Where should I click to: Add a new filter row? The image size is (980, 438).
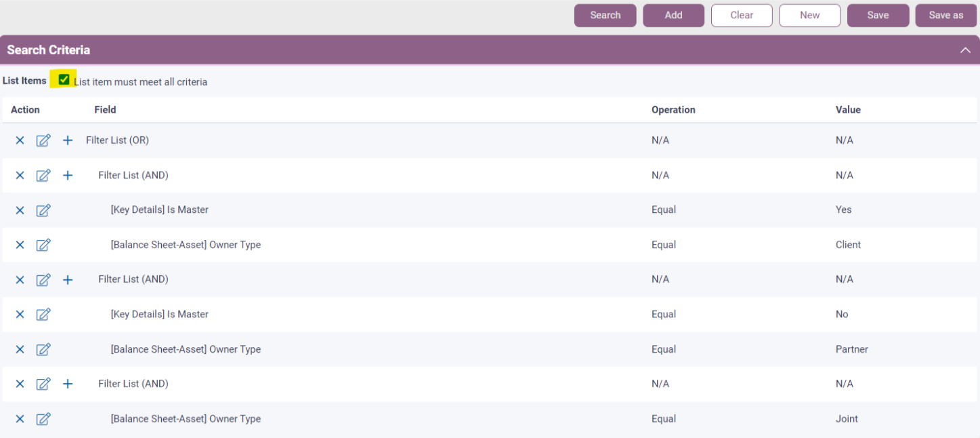pos(673,15)
